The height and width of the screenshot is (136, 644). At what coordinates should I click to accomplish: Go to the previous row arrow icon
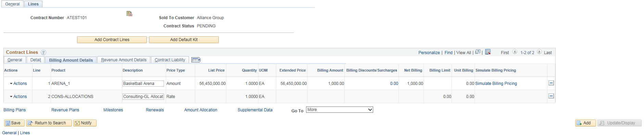515,52
